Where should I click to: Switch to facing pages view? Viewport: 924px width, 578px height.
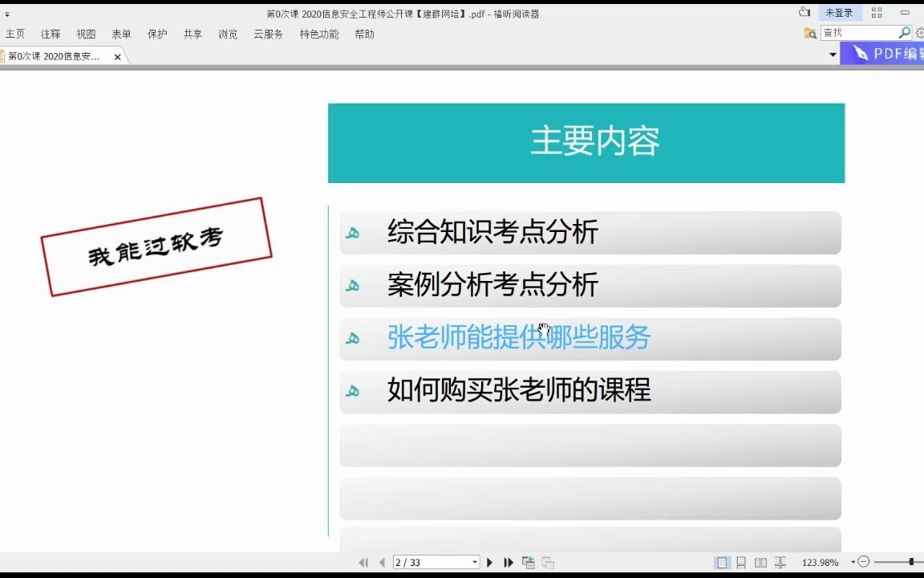coord(760,563)
